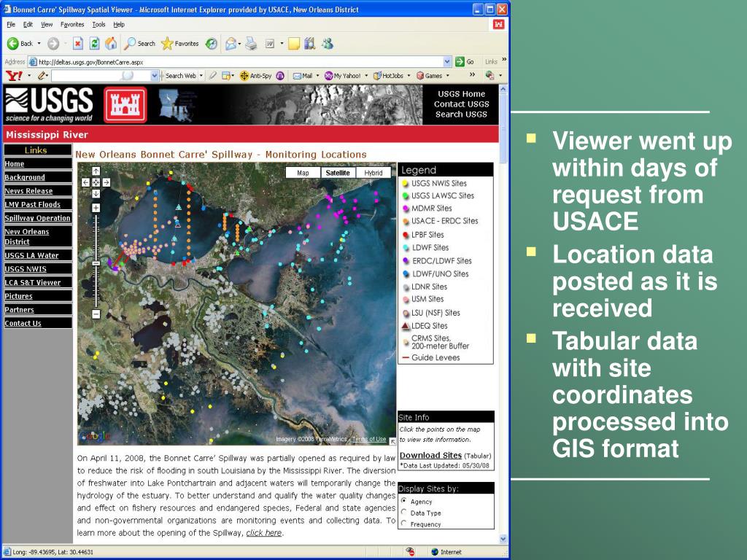747x560 pixels.
Task: Open the Spillway Operation sidebar link
Action: [38, 217]
